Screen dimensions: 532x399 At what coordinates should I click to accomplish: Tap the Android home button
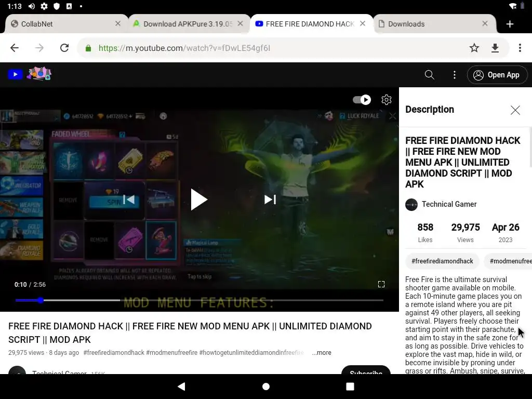266,387
